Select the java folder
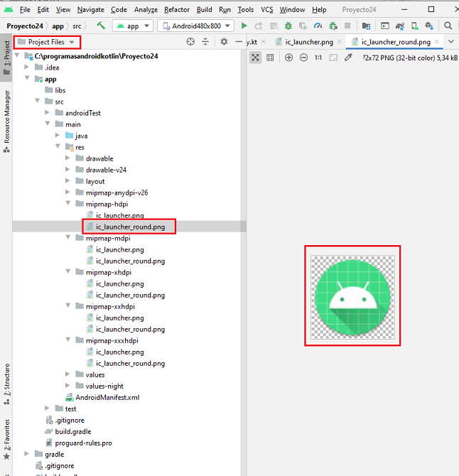This screenshot has width=459, height=476. pos(81,136)
